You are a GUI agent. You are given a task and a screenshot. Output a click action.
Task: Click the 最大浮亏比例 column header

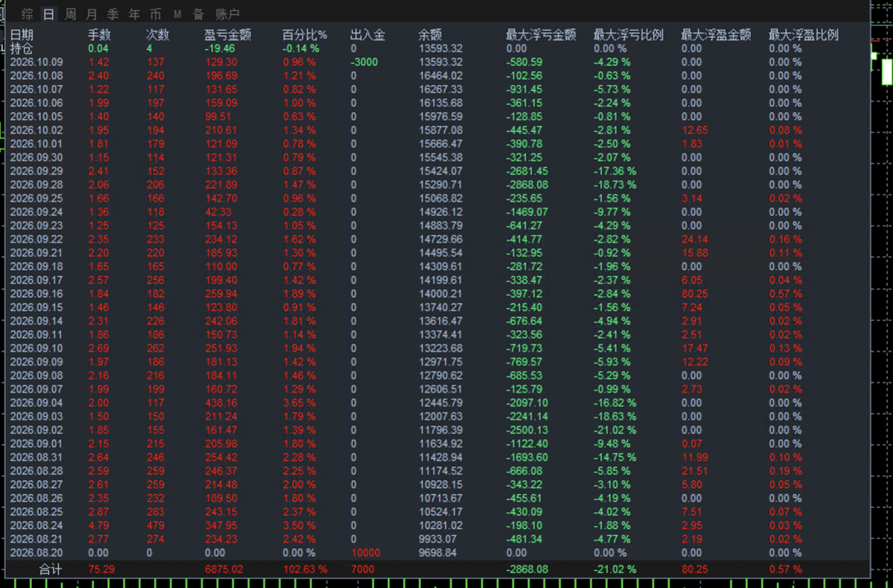tap(629, 35)
